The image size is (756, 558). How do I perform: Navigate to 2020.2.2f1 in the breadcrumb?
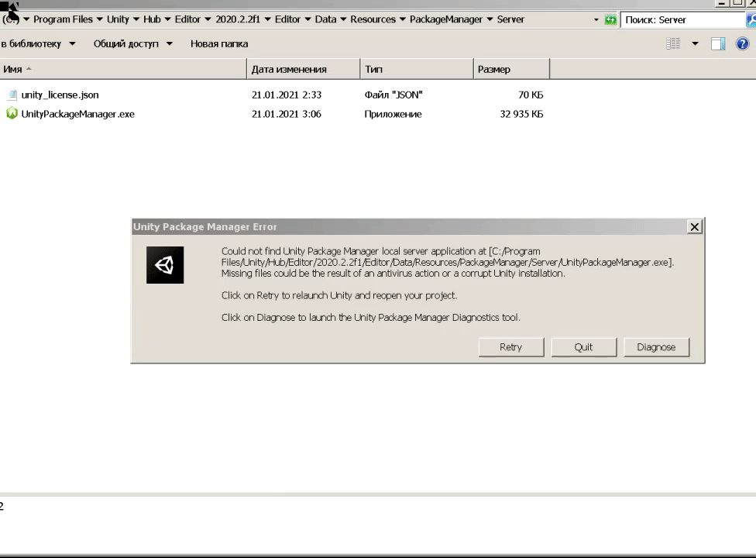(x=238, y=19)
